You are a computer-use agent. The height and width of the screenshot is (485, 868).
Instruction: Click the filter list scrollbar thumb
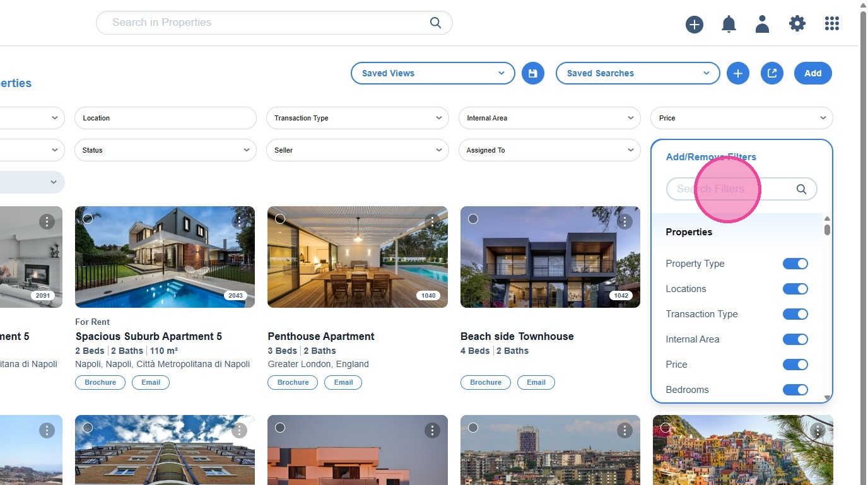(x=827, y=230)
